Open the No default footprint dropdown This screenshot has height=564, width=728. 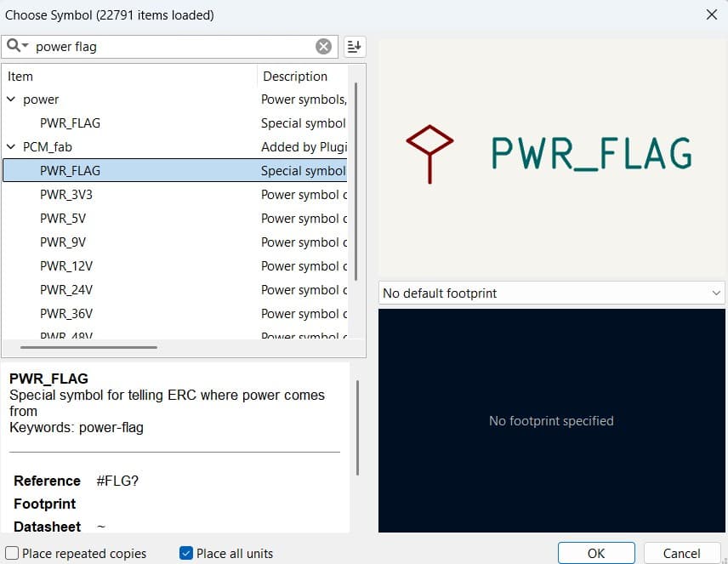coord(552,293)
